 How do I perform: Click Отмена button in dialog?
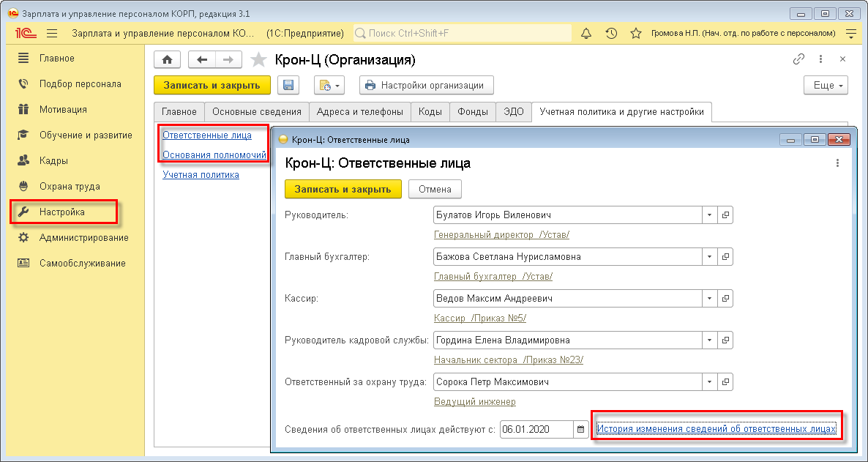coord(435,189)
